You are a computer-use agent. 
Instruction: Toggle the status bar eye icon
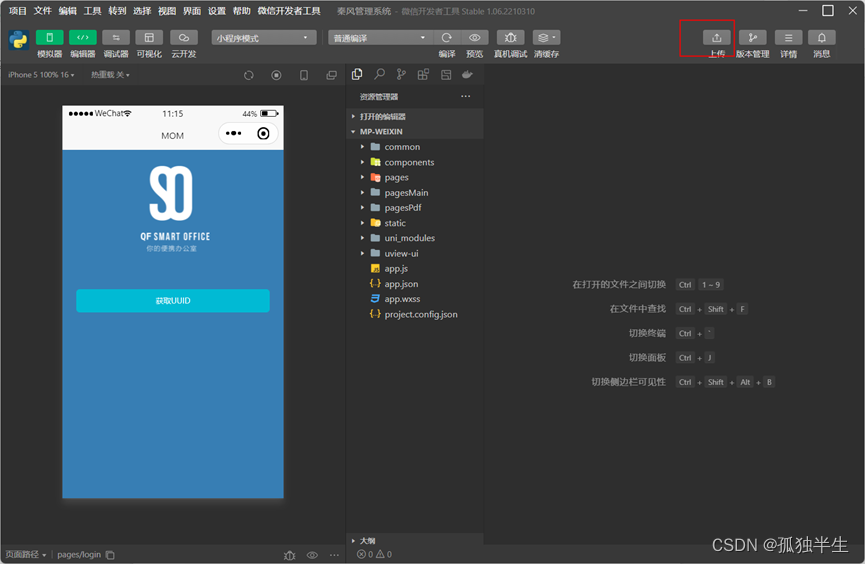click(x=312, y=555)
